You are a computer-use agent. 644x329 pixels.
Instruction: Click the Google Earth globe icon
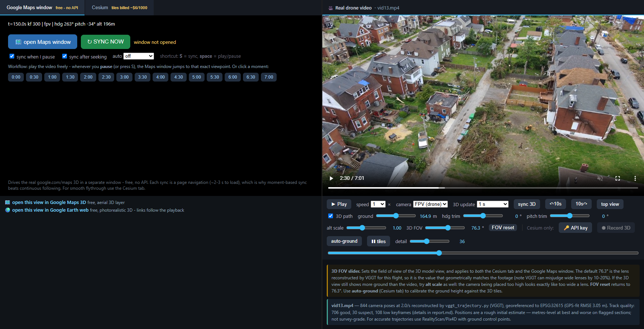8,210
